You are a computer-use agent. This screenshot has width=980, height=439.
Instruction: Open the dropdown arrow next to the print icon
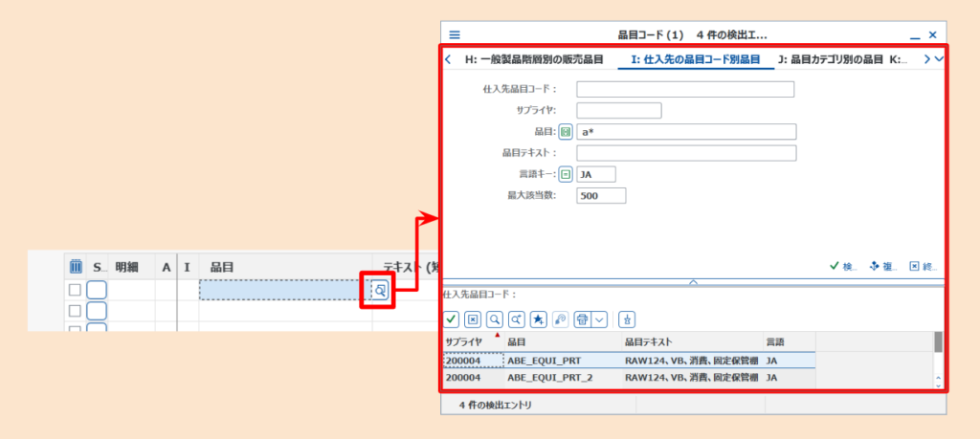click(x=599, y=319)
